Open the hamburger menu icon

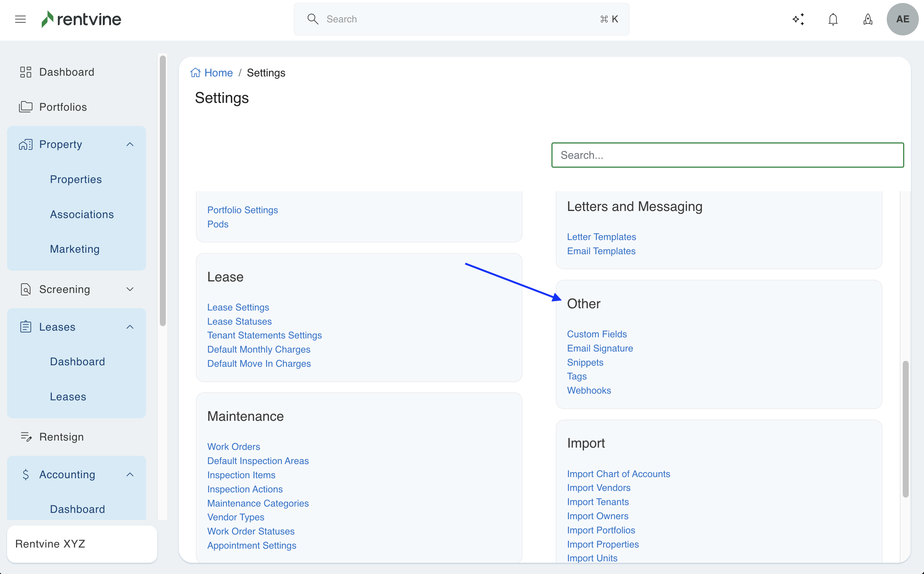point(20,19)
